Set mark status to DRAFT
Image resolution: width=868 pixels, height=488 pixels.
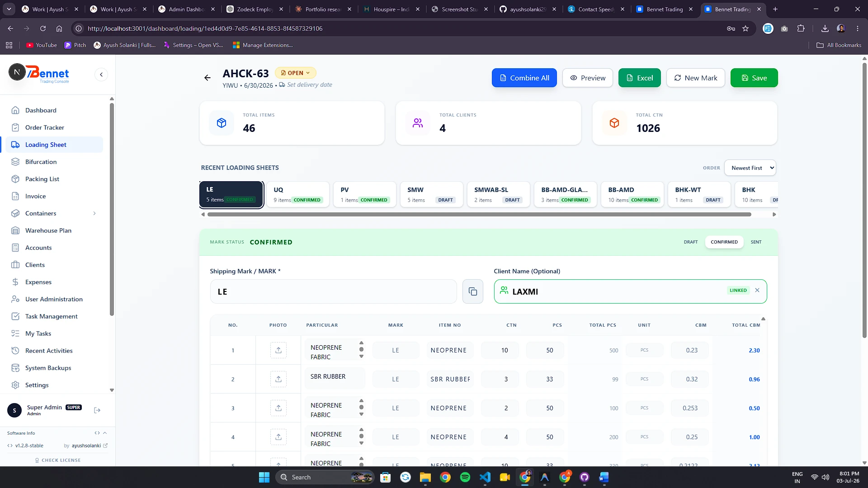pos(690,242)
